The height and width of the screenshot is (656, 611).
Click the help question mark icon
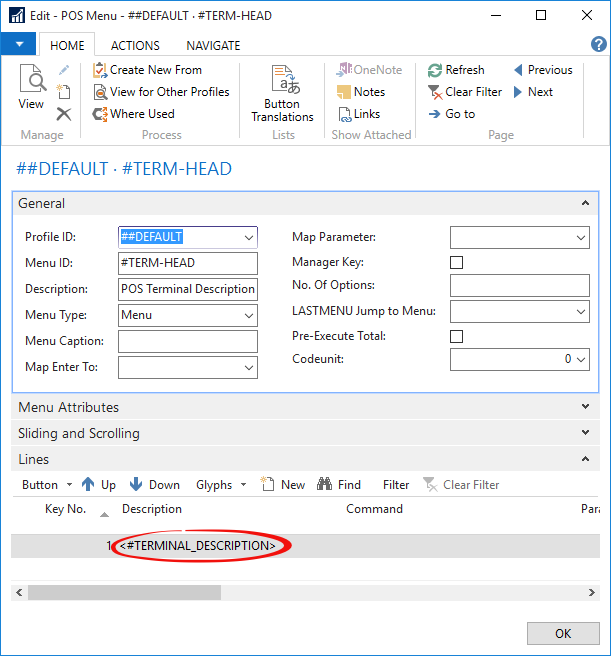[x=598, y=44]
